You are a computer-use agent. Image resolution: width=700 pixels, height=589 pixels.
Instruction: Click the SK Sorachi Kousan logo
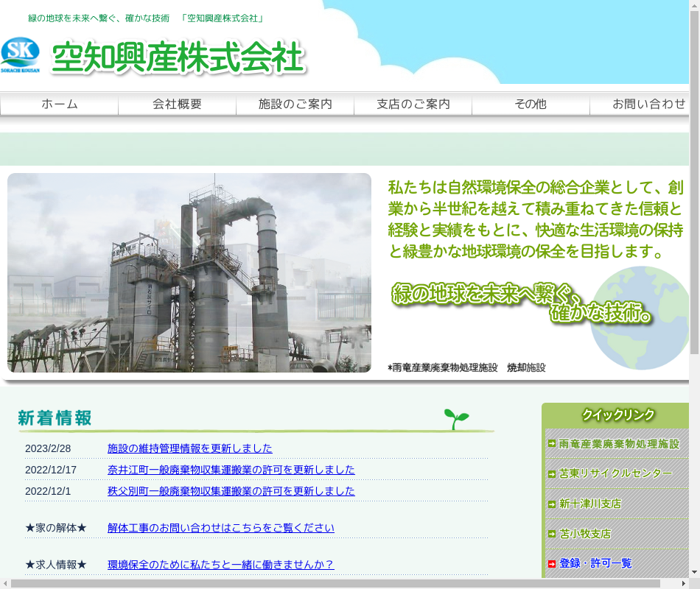point(20,55)
